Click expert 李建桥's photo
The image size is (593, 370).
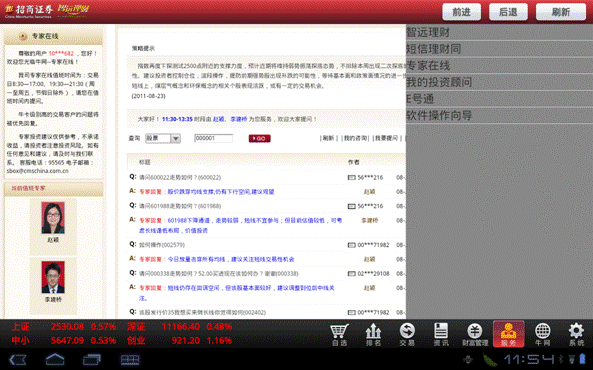(53, 277)
